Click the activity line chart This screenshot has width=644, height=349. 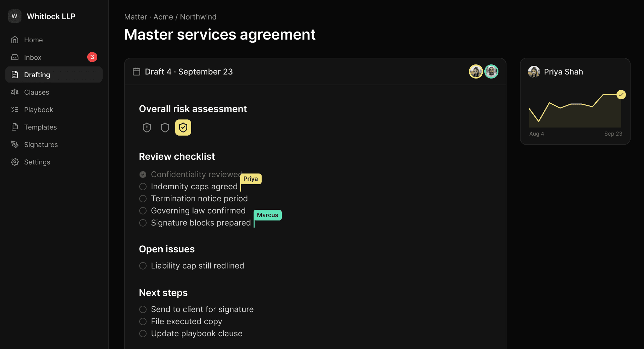[575, 110]
